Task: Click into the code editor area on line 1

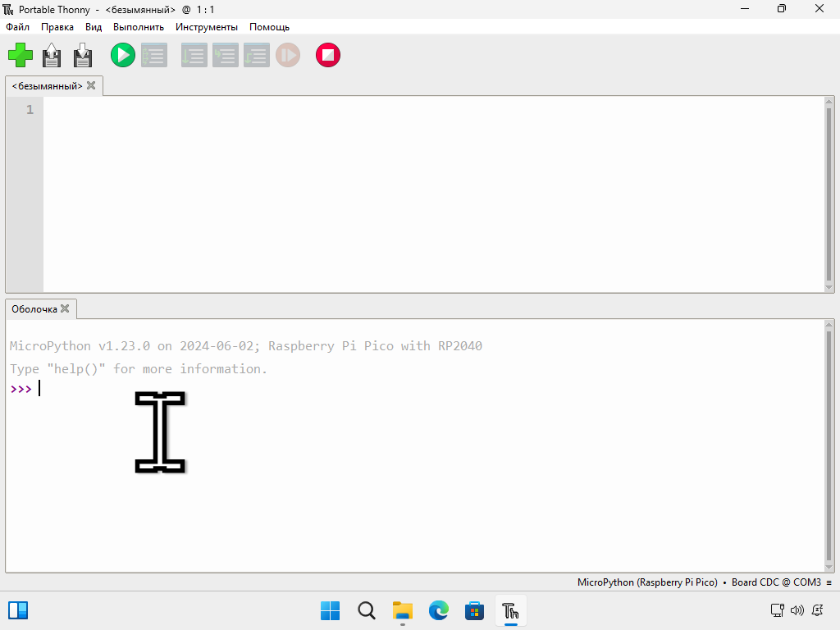Action: [x=434, y=110]
